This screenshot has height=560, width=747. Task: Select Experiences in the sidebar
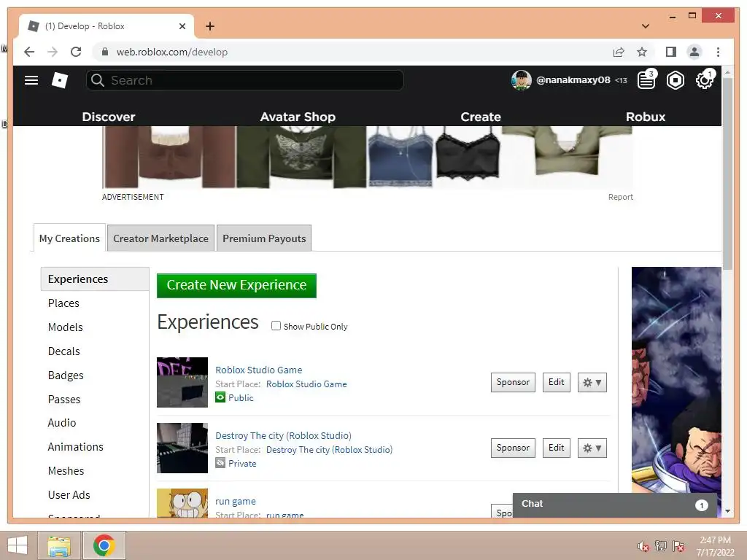tap(95, 279)
